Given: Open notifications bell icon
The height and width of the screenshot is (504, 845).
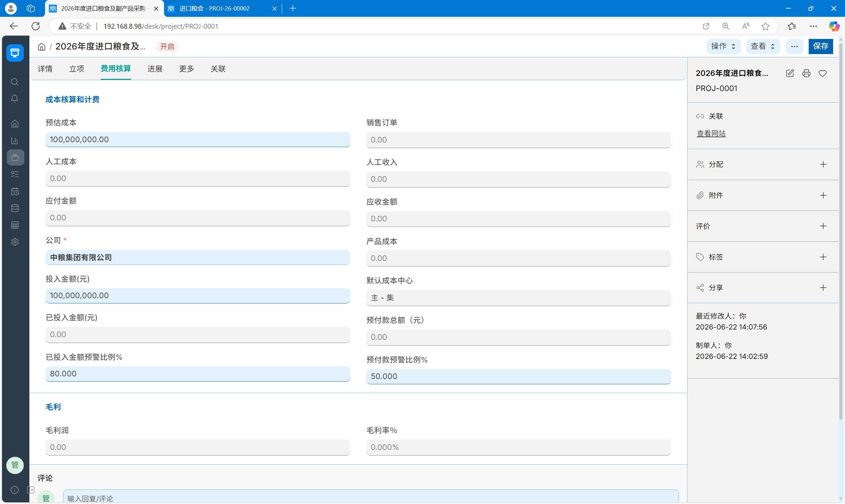Looking at the screenshot, I should (15, 99).
